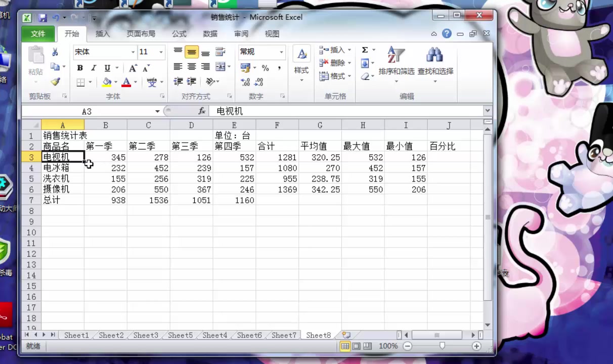Click the Format Painter brush icon
This screenshot has width=613, height=364.
coord(56,82)
